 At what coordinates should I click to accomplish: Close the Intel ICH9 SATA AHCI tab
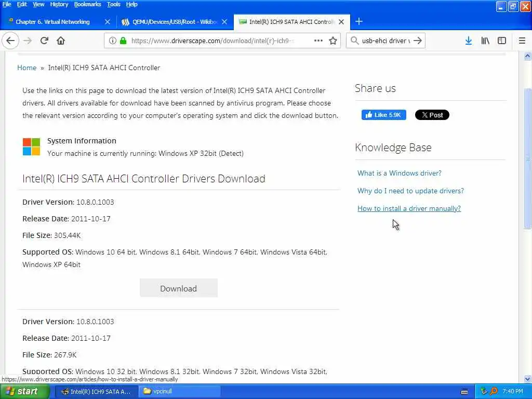click(x=341, y=22)
